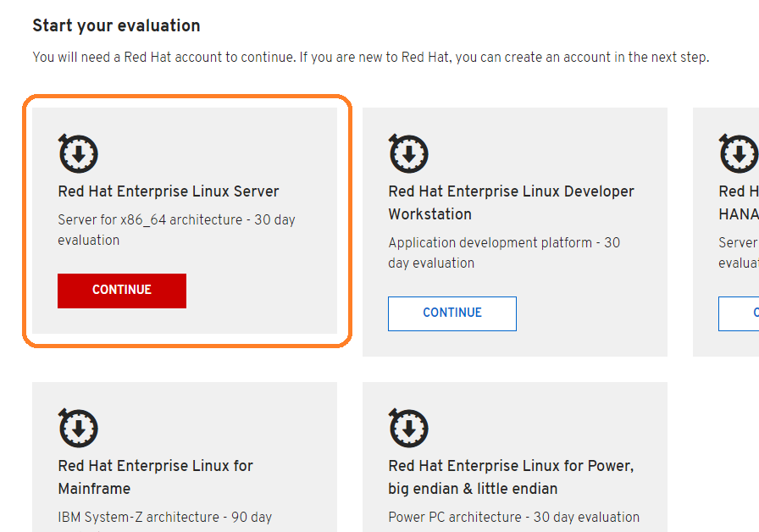
Task: Click the 'Start your evaluation' heading
Action: point(116,25)
